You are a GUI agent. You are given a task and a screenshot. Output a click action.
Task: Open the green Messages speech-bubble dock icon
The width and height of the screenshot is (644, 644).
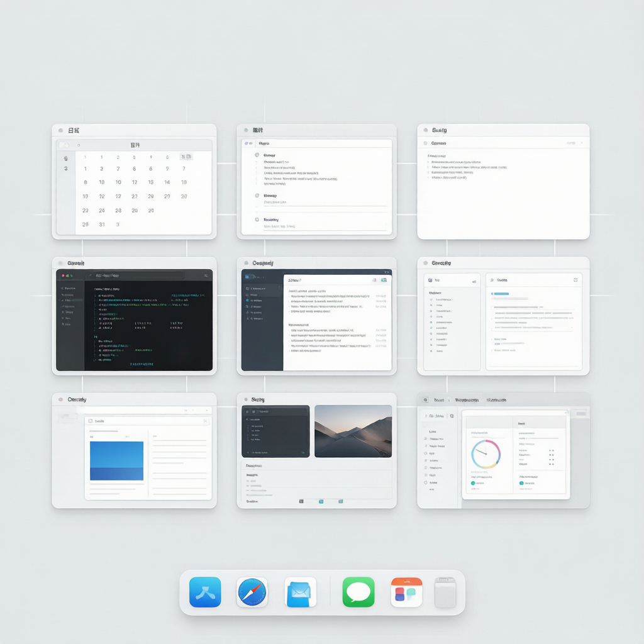coord(358,592)
